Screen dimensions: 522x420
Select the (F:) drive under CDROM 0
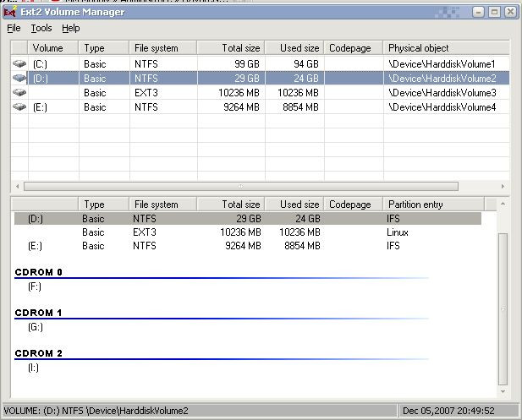click(35, 286)
